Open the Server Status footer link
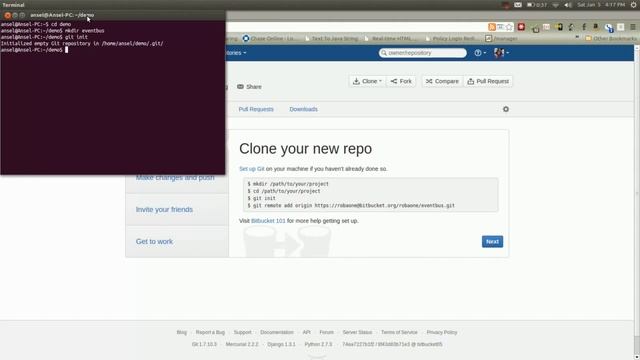 click(x=357, y=332)
